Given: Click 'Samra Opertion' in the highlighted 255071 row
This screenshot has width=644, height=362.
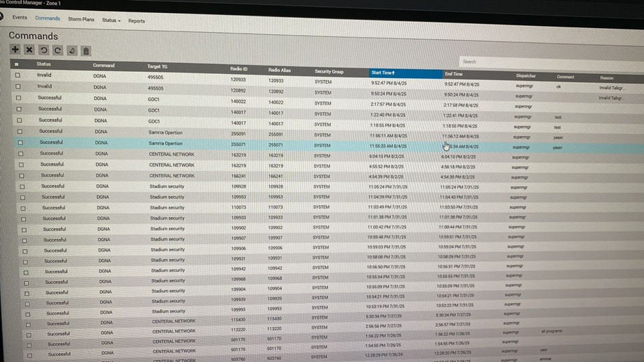Looking at the screenshot, I should click(166, 144).
